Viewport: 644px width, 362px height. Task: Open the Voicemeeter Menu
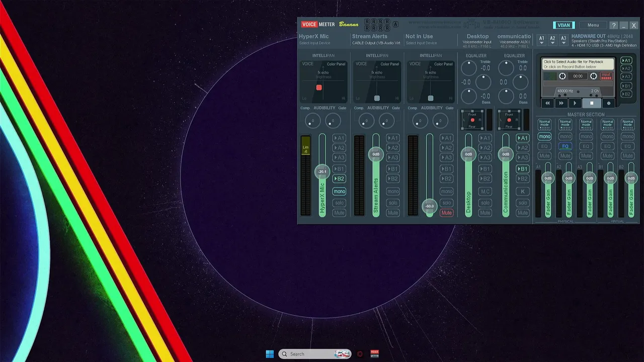coord(593,25)
